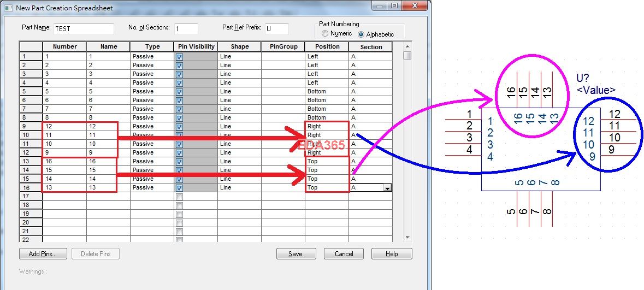
Task: Click the disabled Delete Pins button
Action: click(96, 254)
